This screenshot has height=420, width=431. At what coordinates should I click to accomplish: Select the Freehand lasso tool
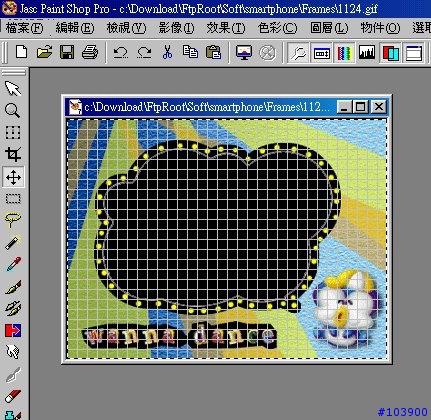[x=13, y=220]
